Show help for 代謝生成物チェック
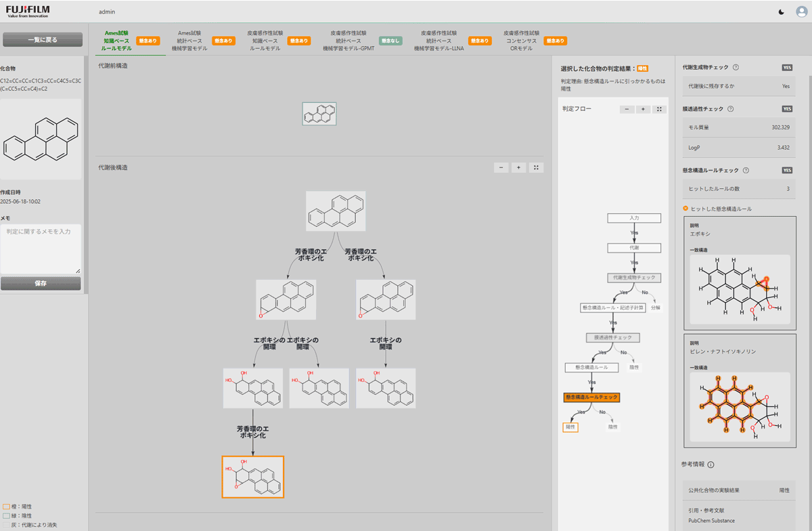This screenshot has width=812, height=531. click(x=736, y=68)
